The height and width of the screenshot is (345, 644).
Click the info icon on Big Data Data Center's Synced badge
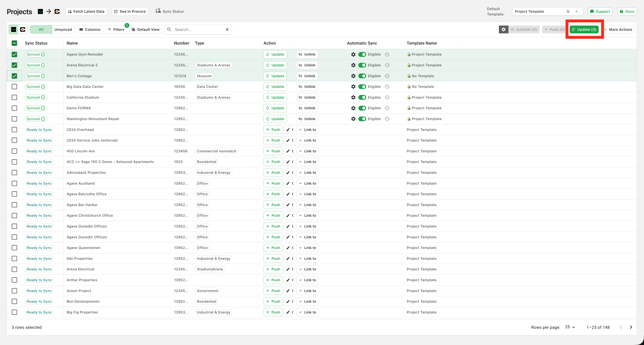click(x=43, y=87)
